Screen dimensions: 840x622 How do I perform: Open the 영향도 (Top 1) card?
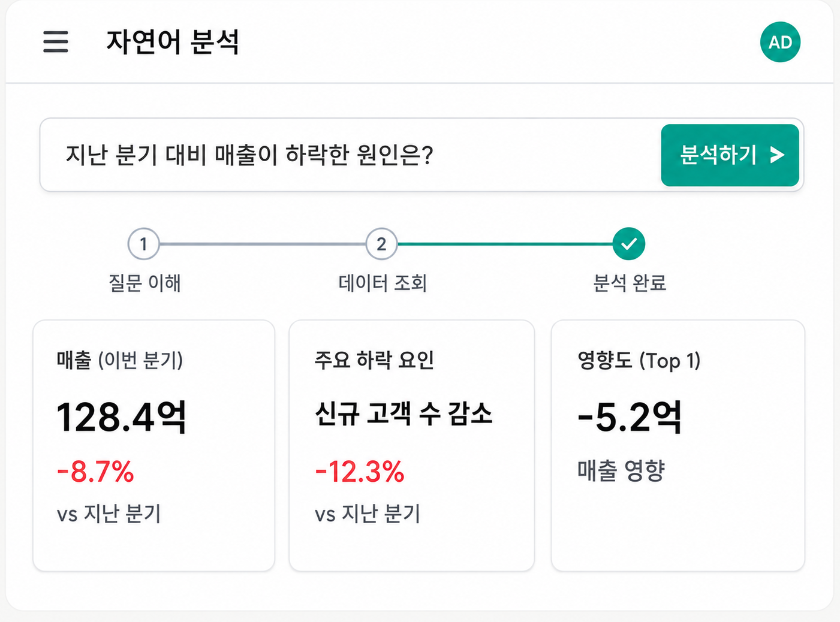coord(678,446)
